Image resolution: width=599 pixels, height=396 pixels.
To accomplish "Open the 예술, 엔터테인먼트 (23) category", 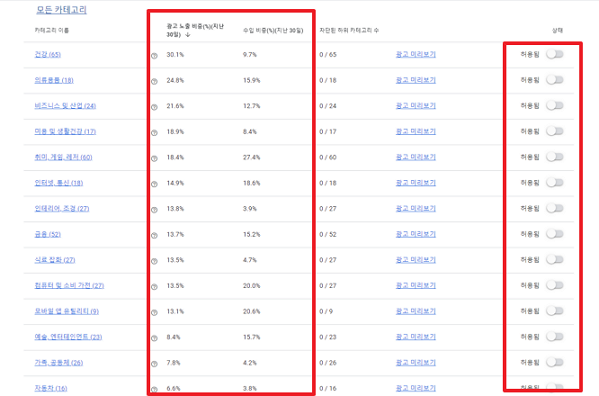I will [68, 337].
